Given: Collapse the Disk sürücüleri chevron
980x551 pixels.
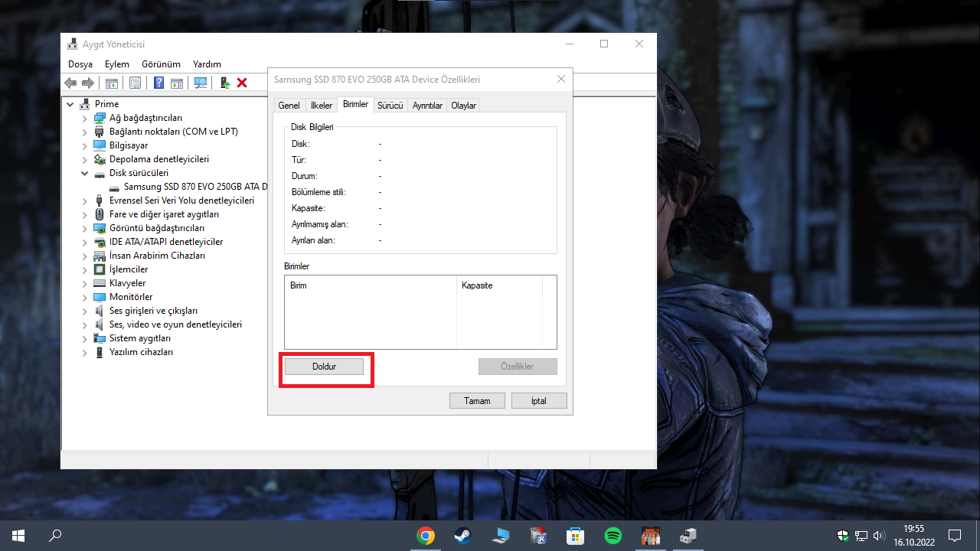Looking at the screenshot, I should pos(85,173).
